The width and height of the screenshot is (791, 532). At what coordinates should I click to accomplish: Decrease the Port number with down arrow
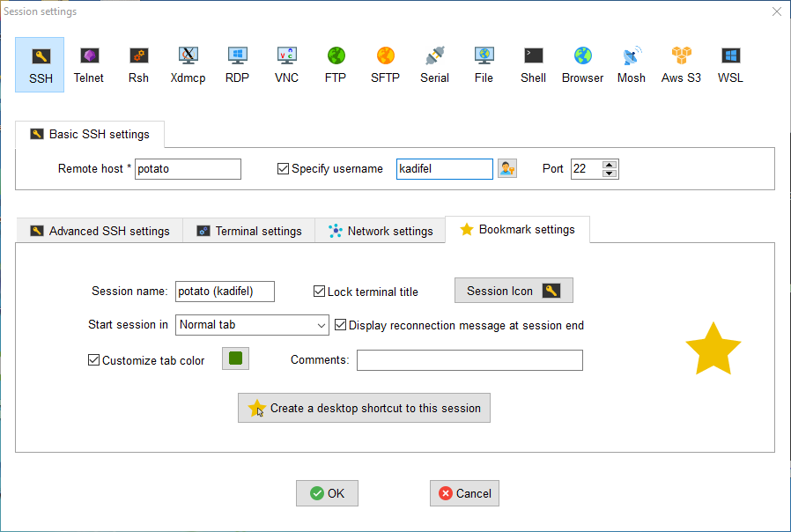coord(610,174)
